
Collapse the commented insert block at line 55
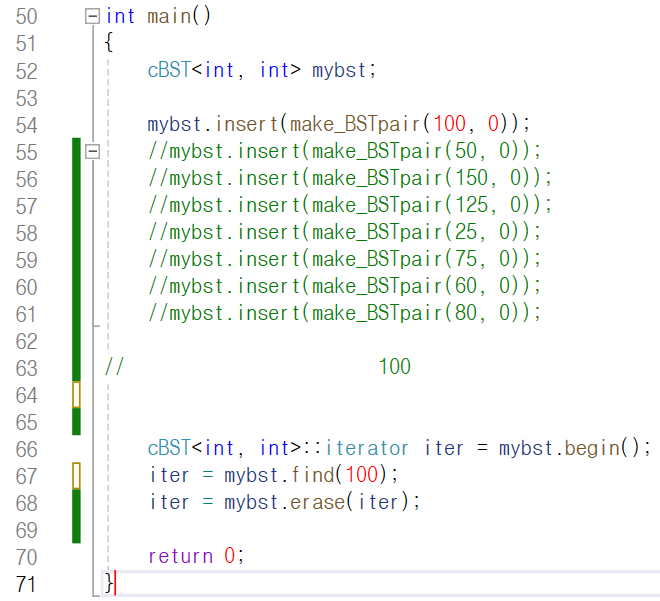click(x=92, y=152)
